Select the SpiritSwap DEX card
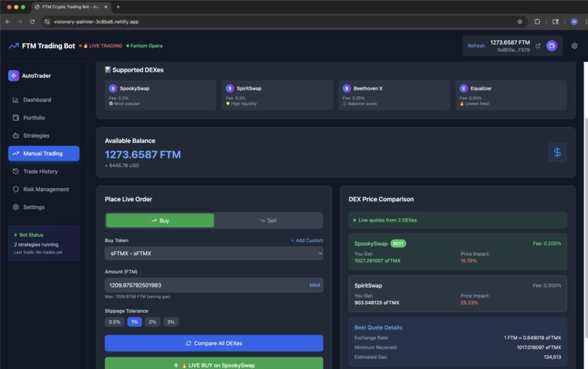The image size is (588, 369). 277,96
